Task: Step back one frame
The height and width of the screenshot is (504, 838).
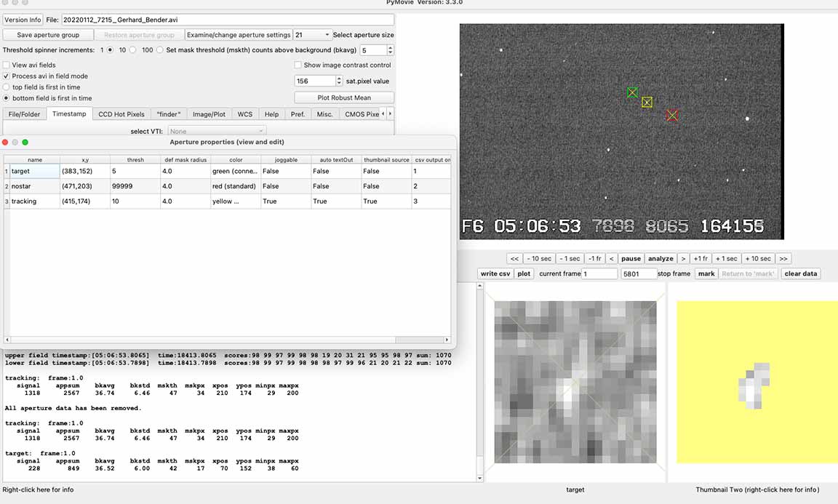Action: pos(595,259)
